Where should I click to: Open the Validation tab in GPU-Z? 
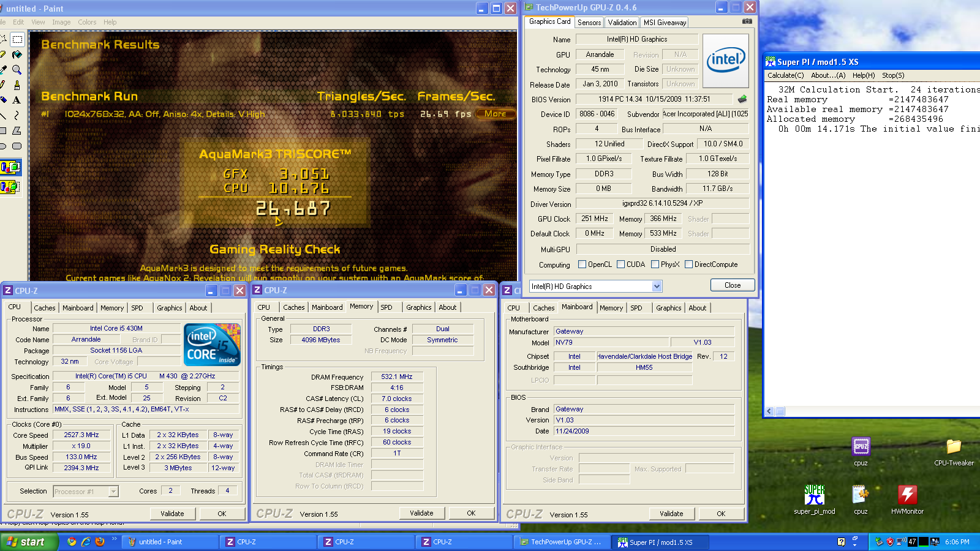[622, 23]
